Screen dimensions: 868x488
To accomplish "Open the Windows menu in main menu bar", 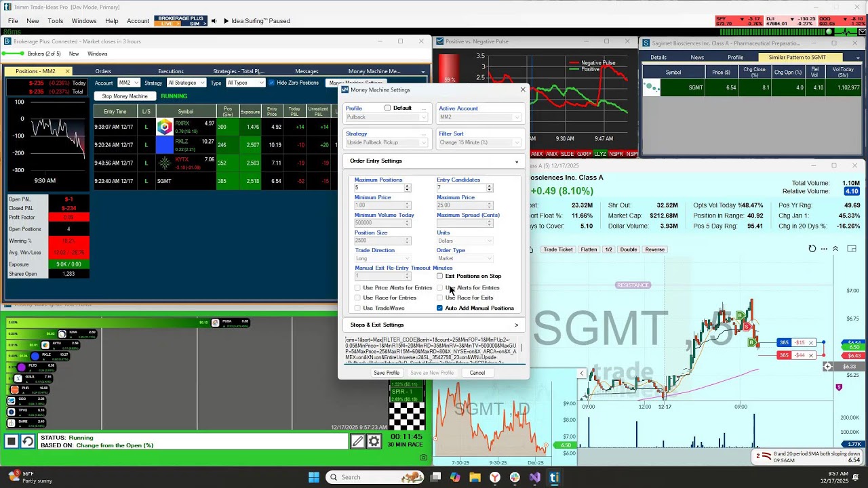I will coord(84,21).
